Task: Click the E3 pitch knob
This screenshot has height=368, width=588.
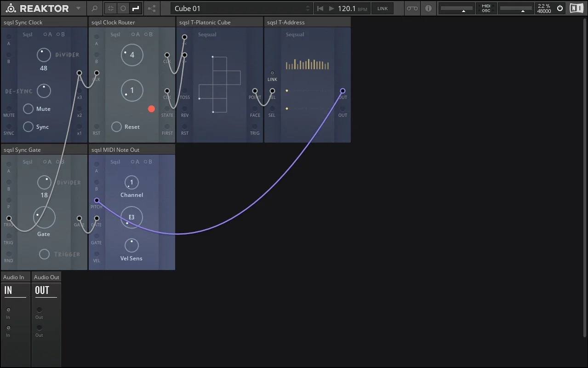Action: coord(131,218)
